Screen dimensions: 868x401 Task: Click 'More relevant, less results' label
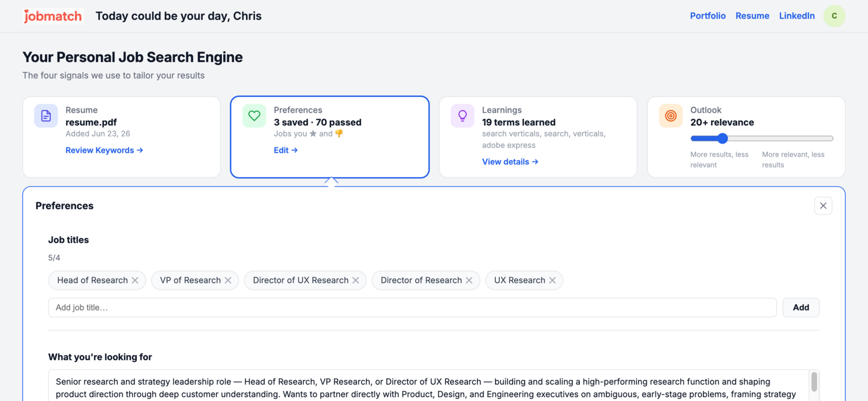point(793,159)
